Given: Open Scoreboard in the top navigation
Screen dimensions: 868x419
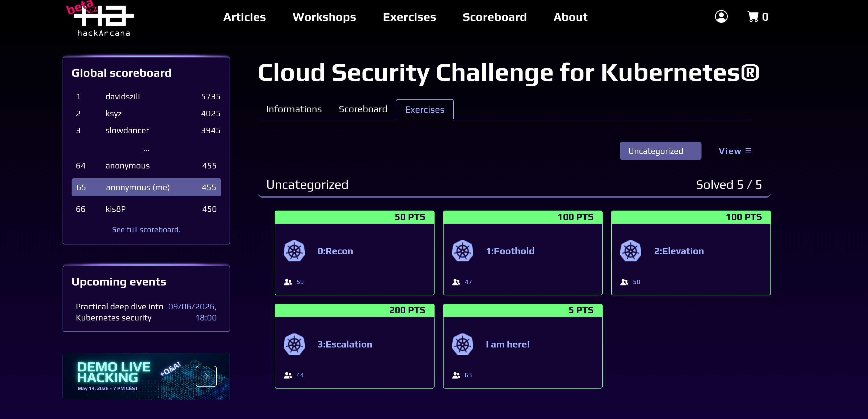Looking at the screenshot, I should coord(495,17).
